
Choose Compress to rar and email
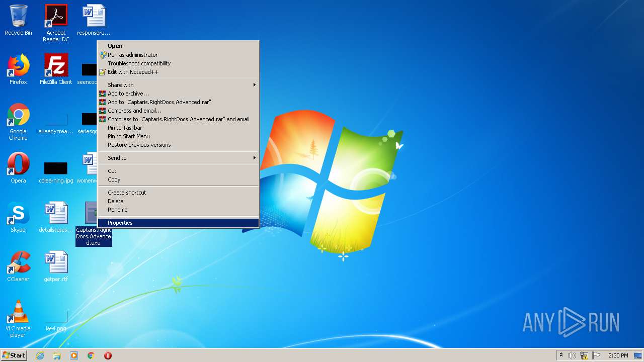coord(178,119)
